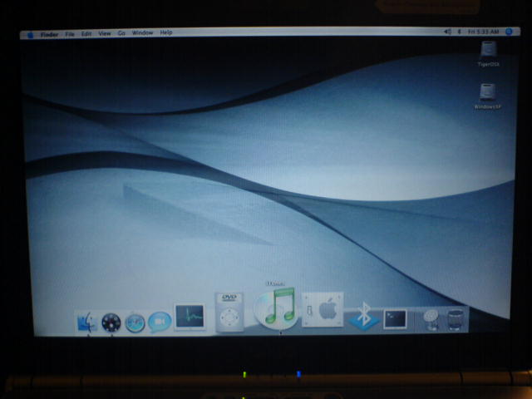This screenshot has height=399, width=532.
Task: Select the WindowsXP drive on desktop
Action: [488, 96]
